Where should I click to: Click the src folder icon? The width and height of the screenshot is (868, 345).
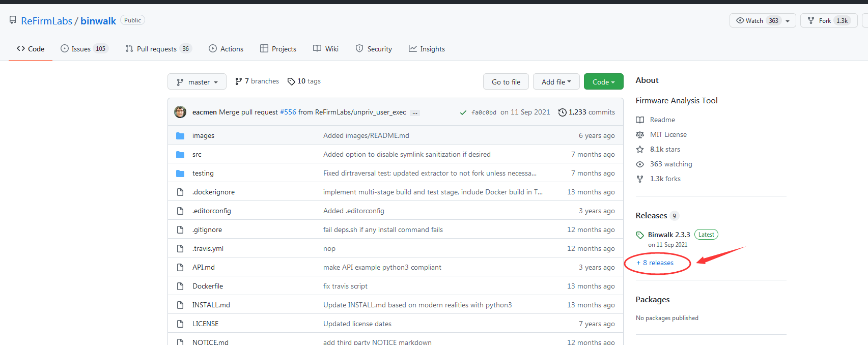[180, 155]
